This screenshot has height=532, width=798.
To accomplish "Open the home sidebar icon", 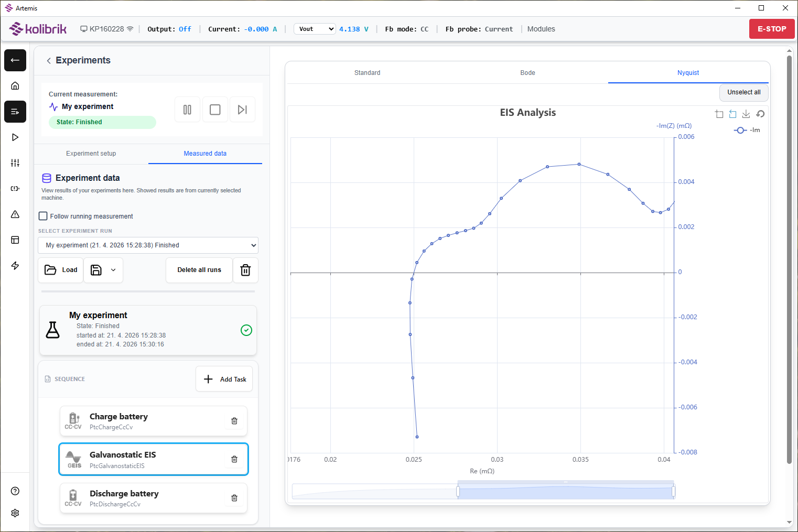I will point(15,85).
